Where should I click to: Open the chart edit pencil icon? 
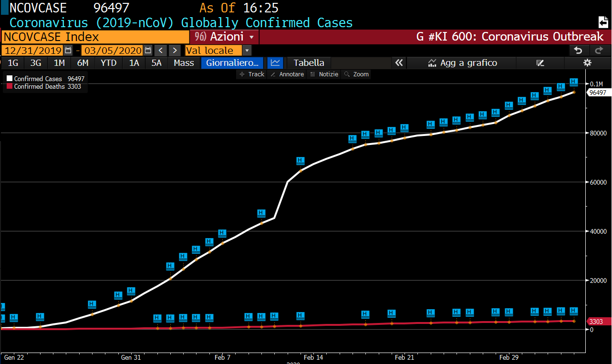click(x=540, y=62)
